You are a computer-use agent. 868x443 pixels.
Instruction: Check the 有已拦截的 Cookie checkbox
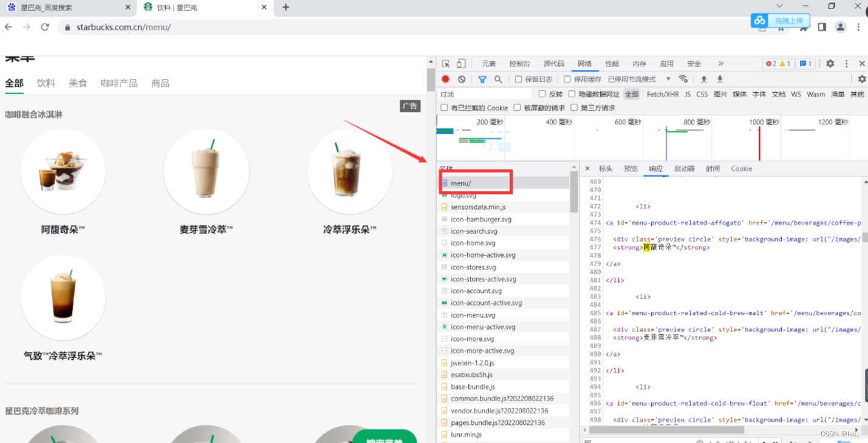[x=444, y=108]
